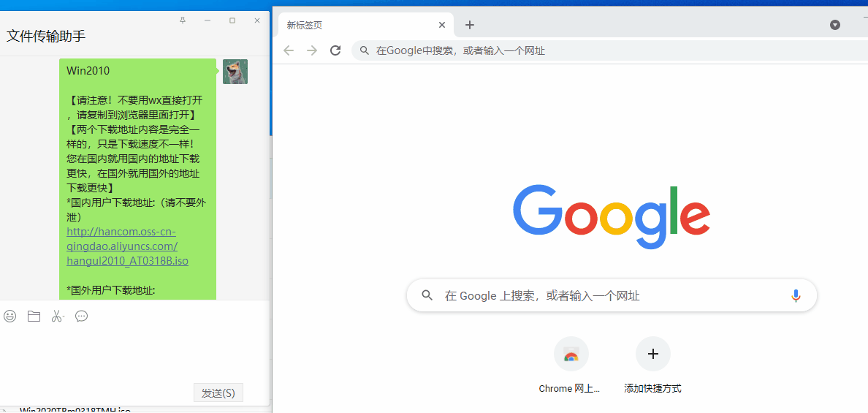Image resolution: width=868 pixels, height=413 pixels.
Task: Click 添加快捷方式 add shortcut button
Action: [652, 365]
